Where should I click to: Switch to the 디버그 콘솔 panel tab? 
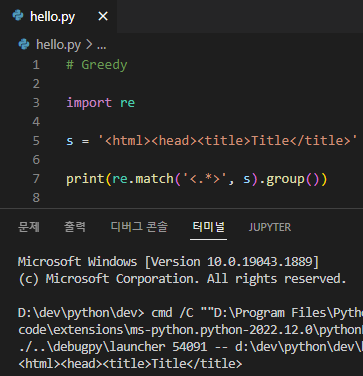(x=139, y=227)
